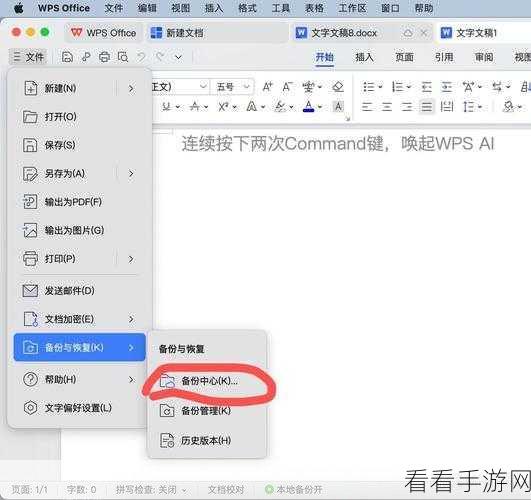Screen dimensions: 531x500
Task: Click the Distributed alignment icon
Action: click(447, 107)
